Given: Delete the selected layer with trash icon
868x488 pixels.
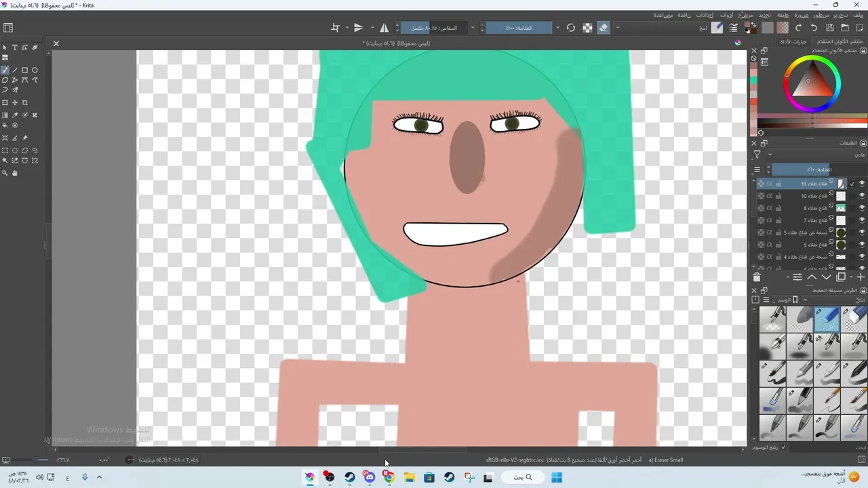Looking at the screenshot, I should (757, 277).
